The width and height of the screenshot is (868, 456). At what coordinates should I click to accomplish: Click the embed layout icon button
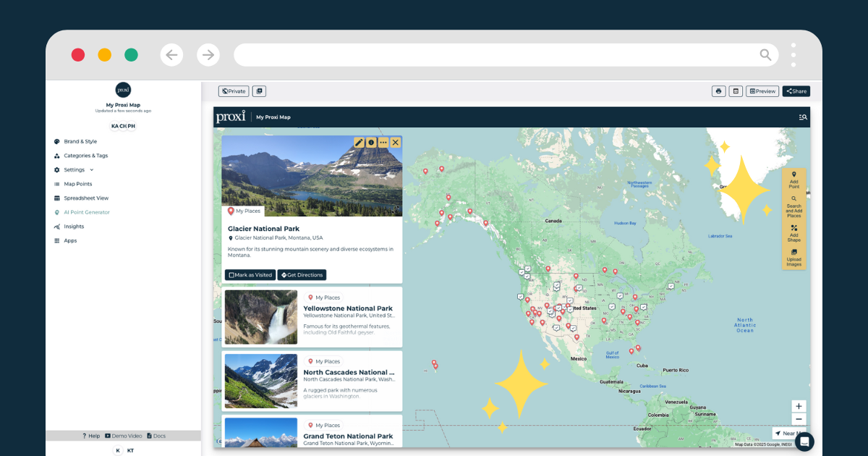[x=736, y=91]
